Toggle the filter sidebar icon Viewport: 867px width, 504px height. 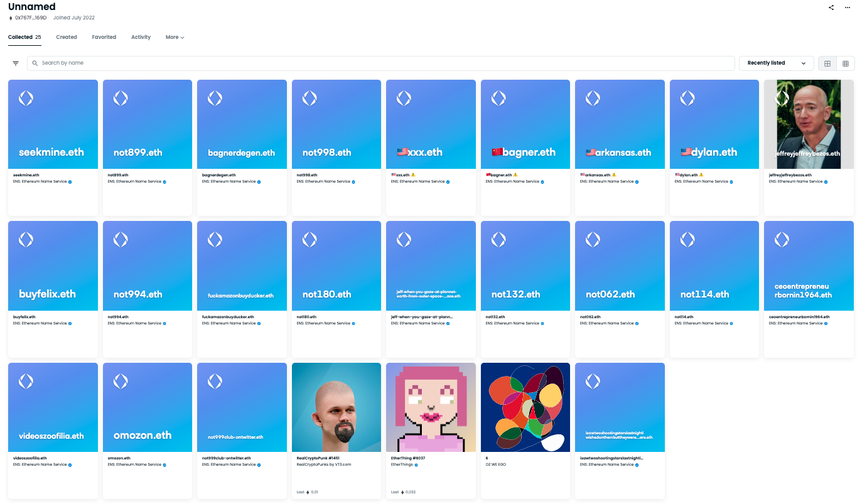tap(16, 63)
